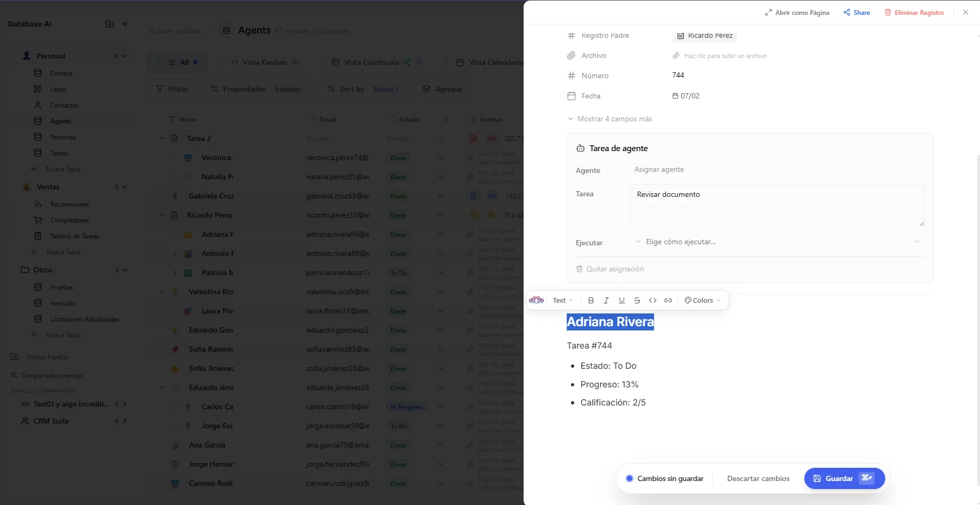Screen dimensions: 980x505
Task: Open Estado dropdown for Carlos Ca row
Action: [x=440, y=407]
